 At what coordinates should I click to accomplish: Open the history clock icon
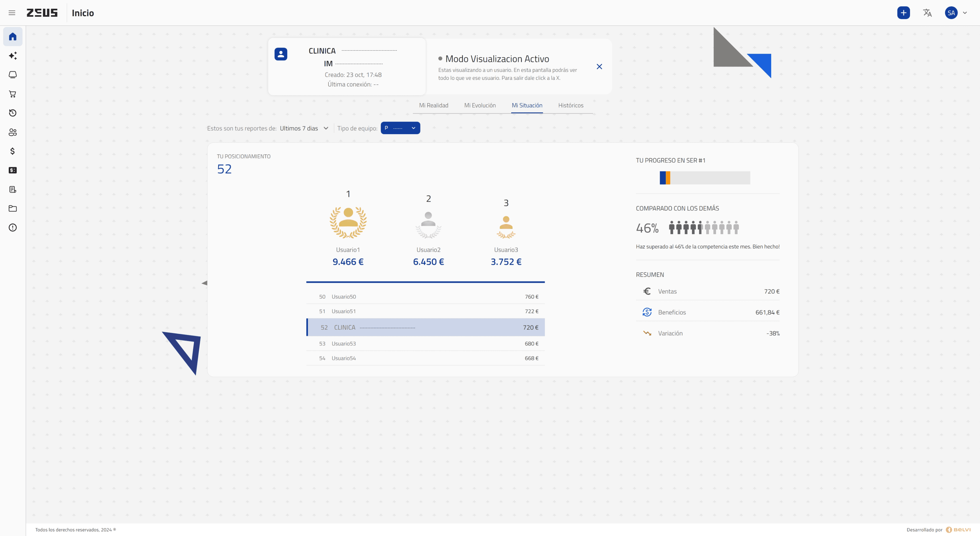click(x=13, y=113)
